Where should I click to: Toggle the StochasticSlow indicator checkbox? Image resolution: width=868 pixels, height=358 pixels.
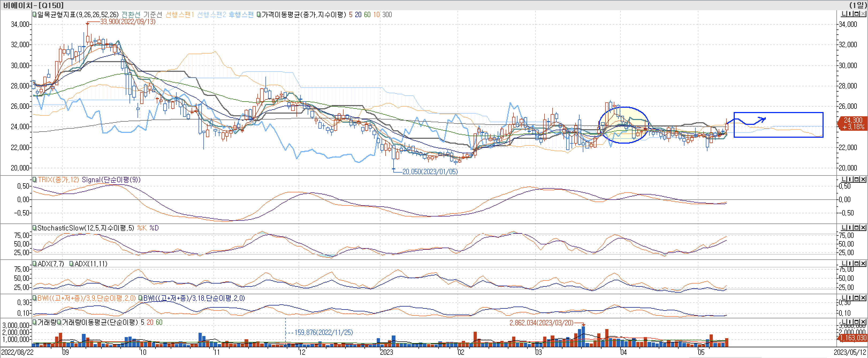(x=34, y=228)
